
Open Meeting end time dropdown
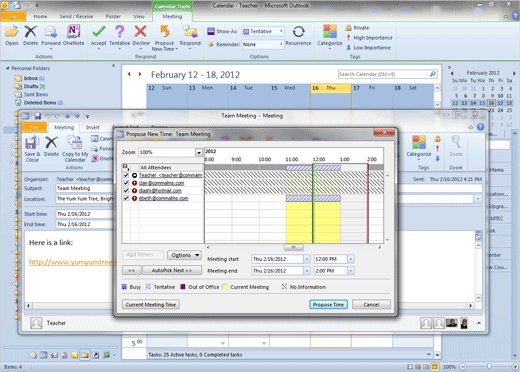[x=351, y=271]
